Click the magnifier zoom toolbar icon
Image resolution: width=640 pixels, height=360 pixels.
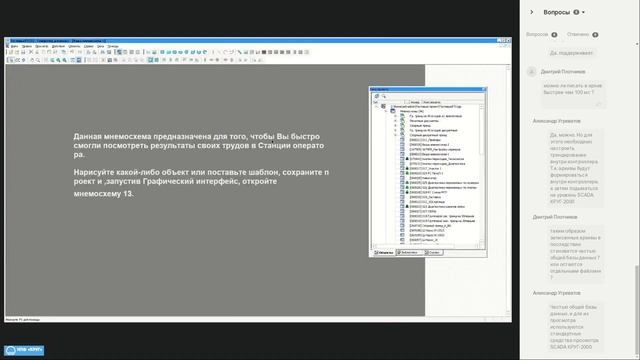pos(38,60)
